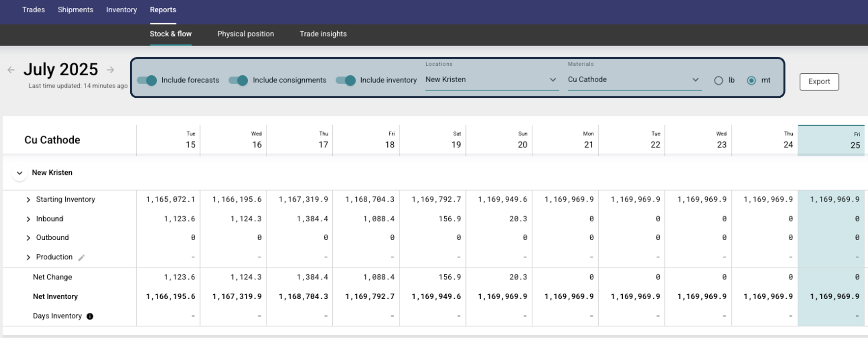Collapse the New Kristen location group
The image size is (868, 338).
tap(20, 173)
